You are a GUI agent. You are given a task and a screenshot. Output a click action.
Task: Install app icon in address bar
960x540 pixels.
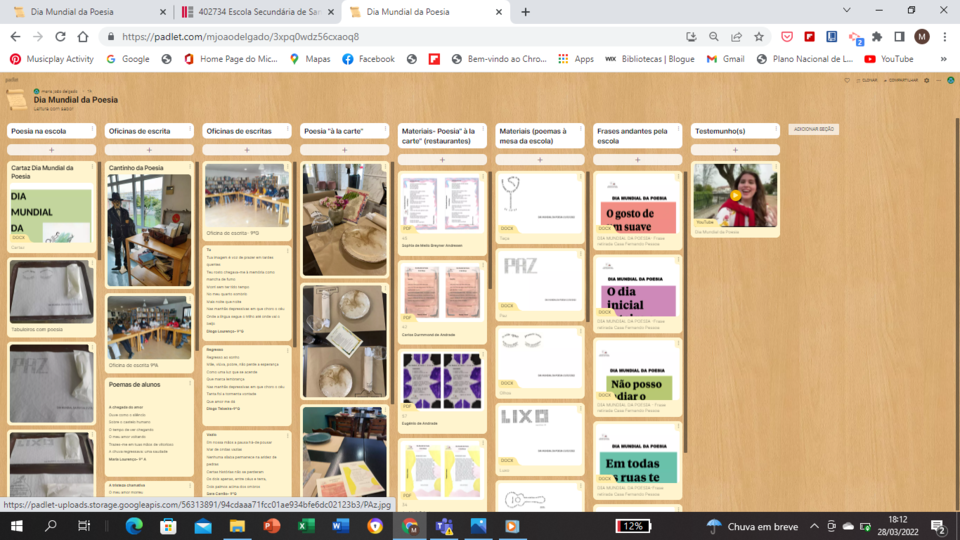(x=691, y=37)
